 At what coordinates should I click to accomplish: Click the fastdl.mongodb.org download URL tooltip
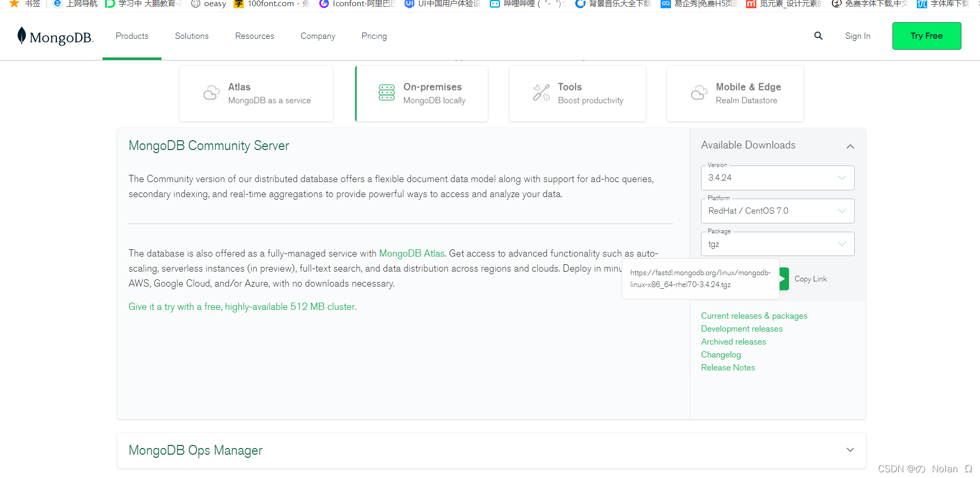pos(700,279)
